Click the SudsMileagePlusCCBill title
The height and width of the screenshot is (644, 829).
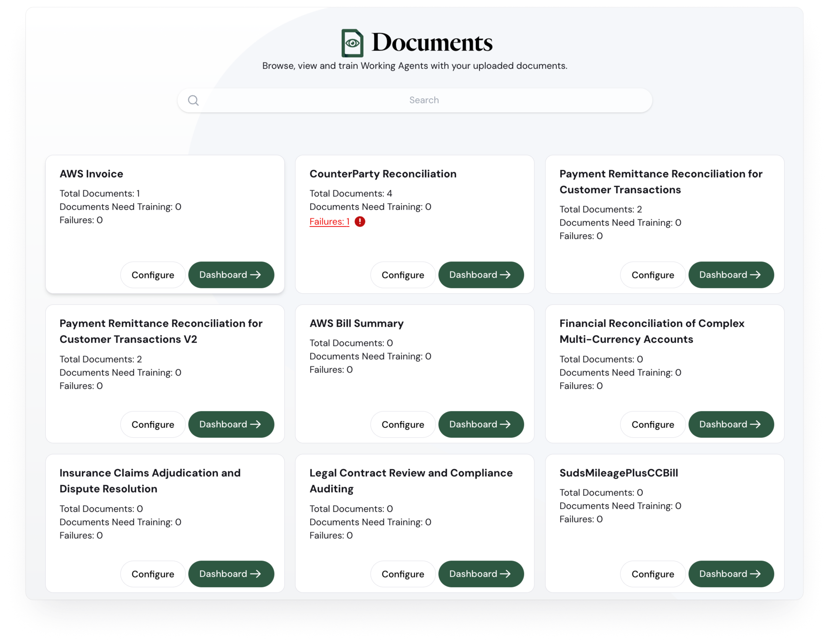click(x=619, y=473)
